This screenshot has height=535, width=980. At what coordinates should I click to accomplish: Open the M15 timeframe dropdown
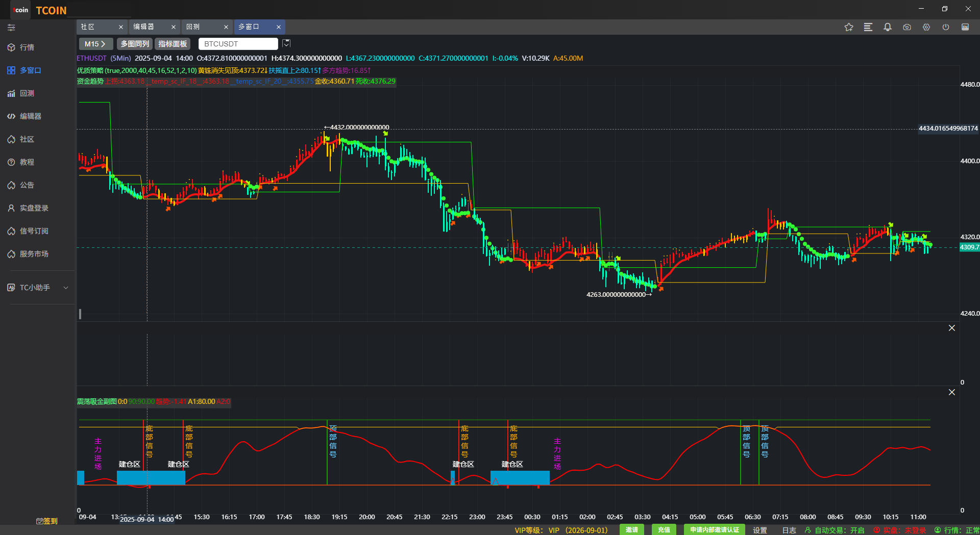pyautogui.click(x=95, y=44)
